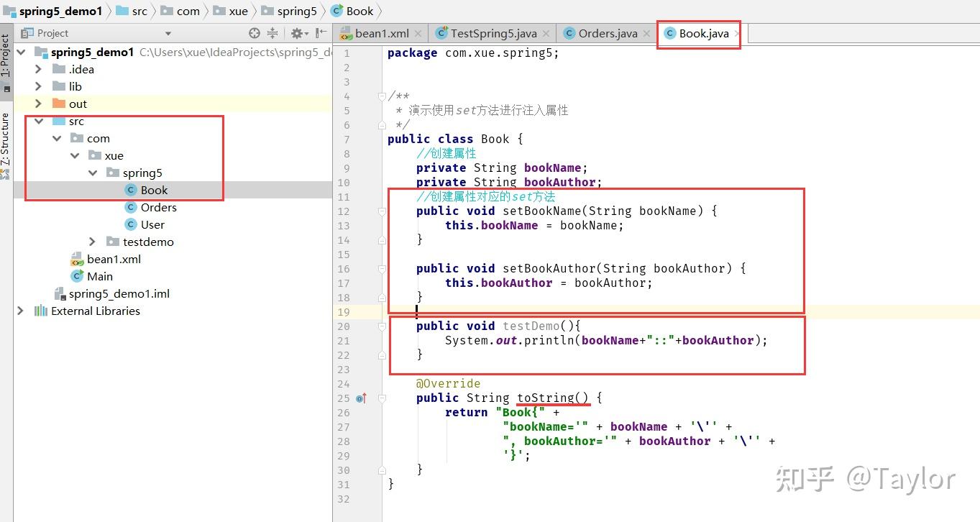Collapse the spring5_demo1 project root
Image resolution: width=980 pixels, height=522 pixels.
[21, 52]
